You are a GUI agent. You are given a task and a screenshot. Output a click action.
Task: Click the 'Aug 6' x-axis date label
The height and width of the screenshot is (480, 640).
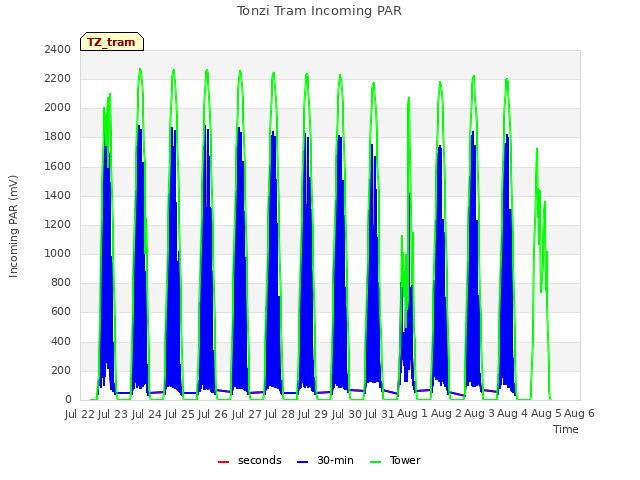click(x=579, y=414)
